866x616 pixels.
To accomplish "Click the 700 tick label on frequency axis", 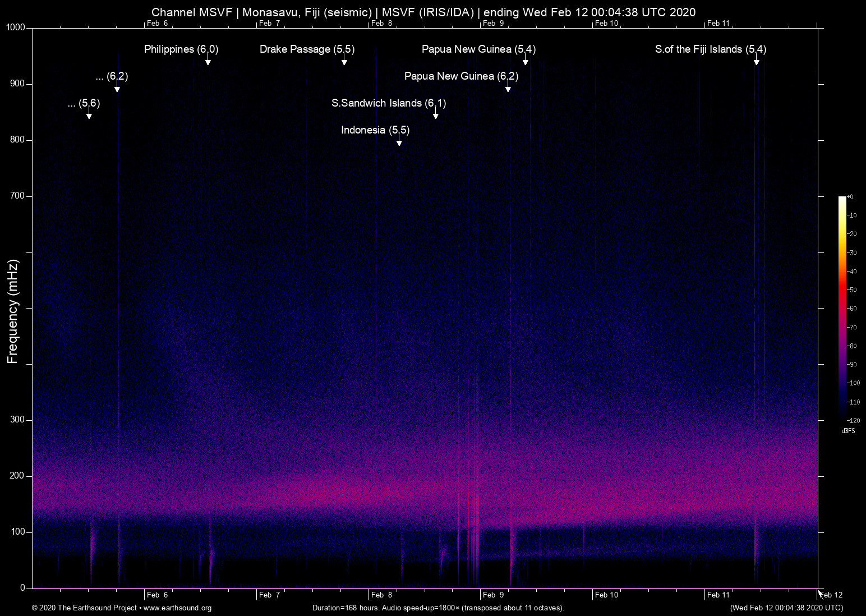I will [17, 196].
